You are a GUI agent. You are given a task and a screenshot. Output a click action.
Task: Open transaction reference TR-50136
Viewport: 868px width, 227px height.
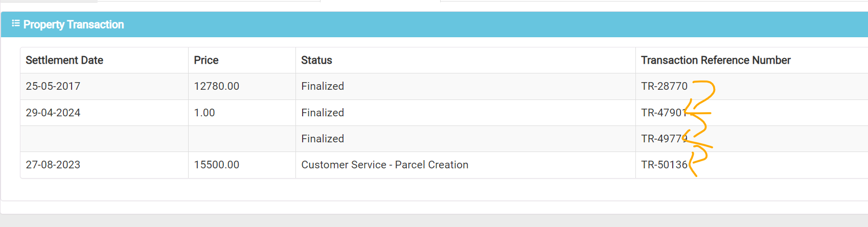664,165
